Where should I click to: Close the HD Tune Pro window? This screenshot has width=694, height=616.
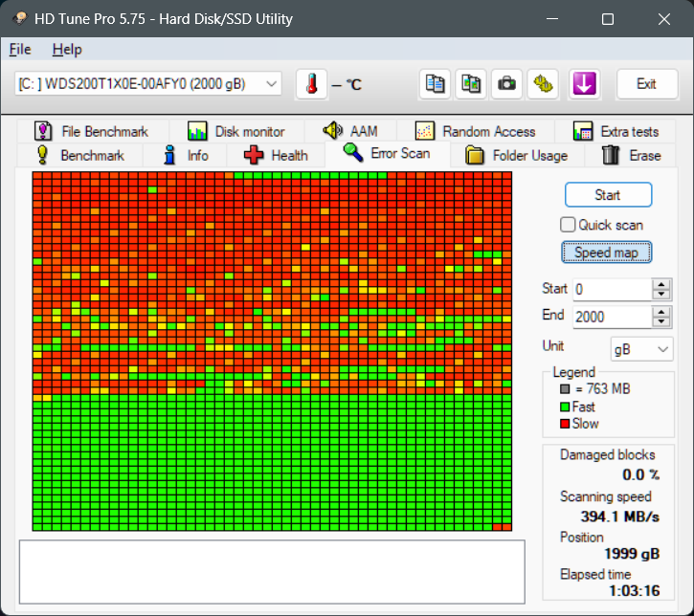[x=664, y=18]
